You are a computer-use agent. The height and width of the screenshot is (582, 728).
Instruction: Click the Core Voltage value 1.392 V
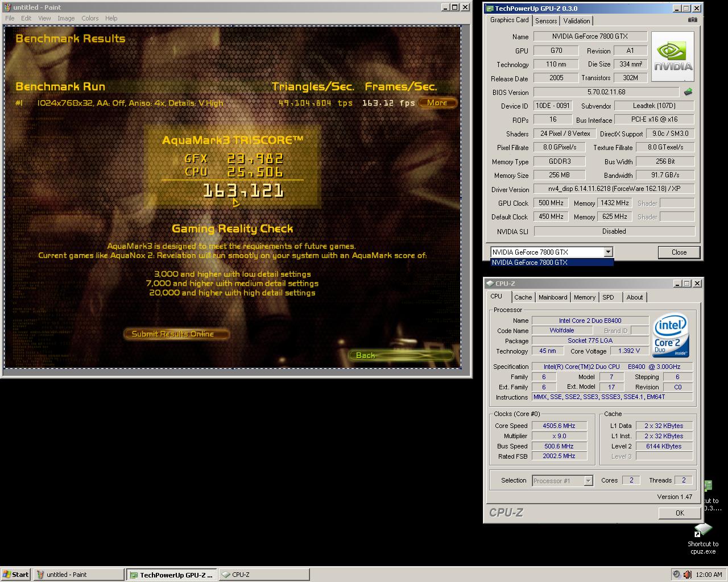[x=630, y=351]
